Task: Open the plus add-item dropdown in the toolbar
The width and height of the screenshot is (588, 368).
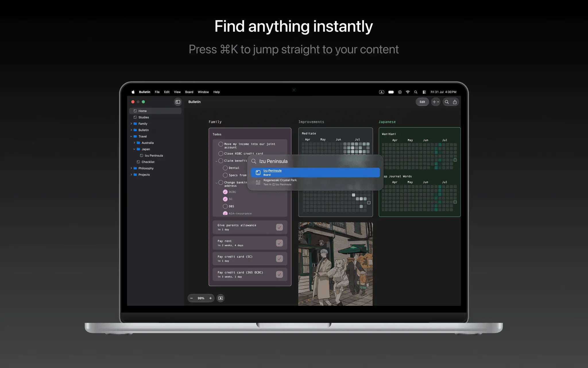Action: [436, 102]
